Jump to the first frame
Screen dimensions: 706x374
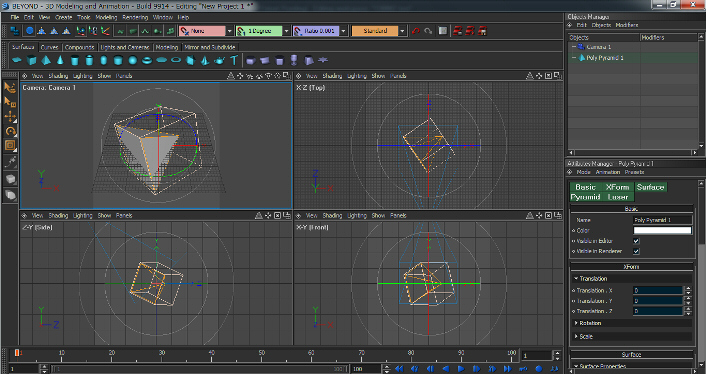pos(399,369)
